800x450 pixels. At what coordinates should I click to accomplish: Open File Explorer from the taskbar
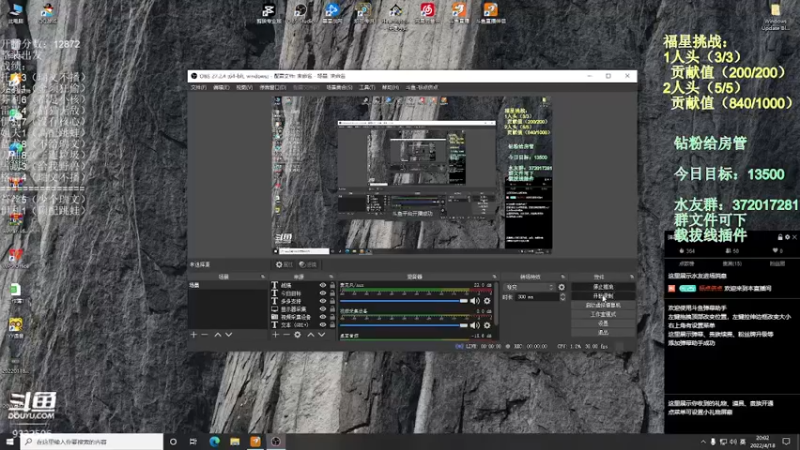tap(235, 441)
